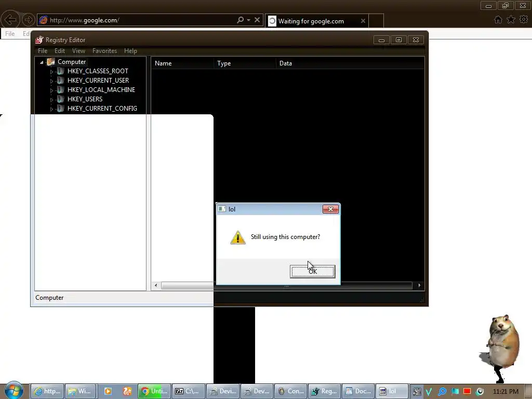
Task: Click the Data column header
Action: [350, 63]
